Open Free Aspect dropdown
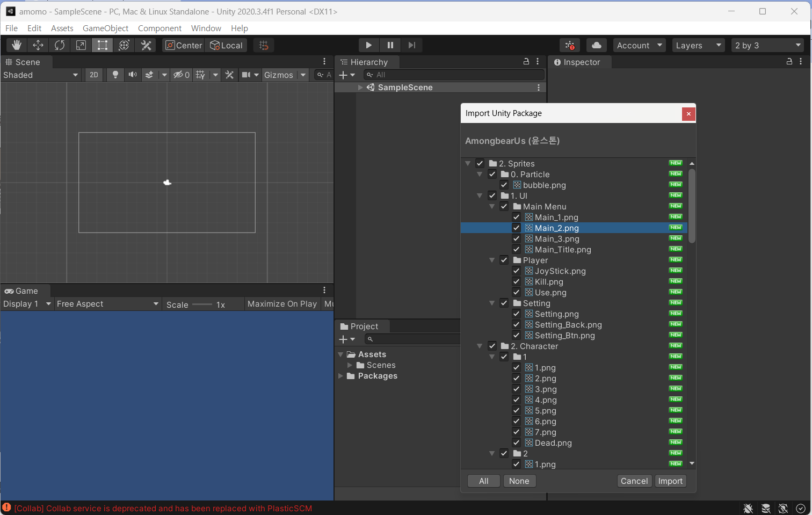This screenshot has height=515, width=812. (x=107, y=304)
